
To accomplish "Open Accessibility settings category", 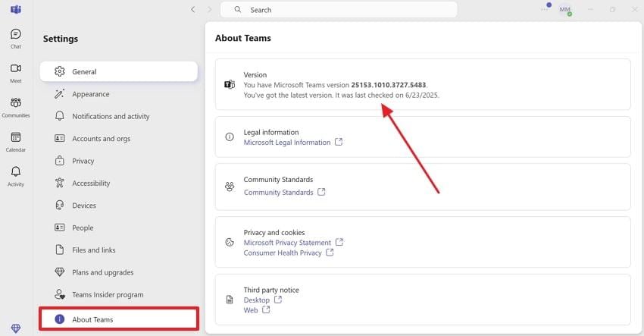I will point(119,183).
